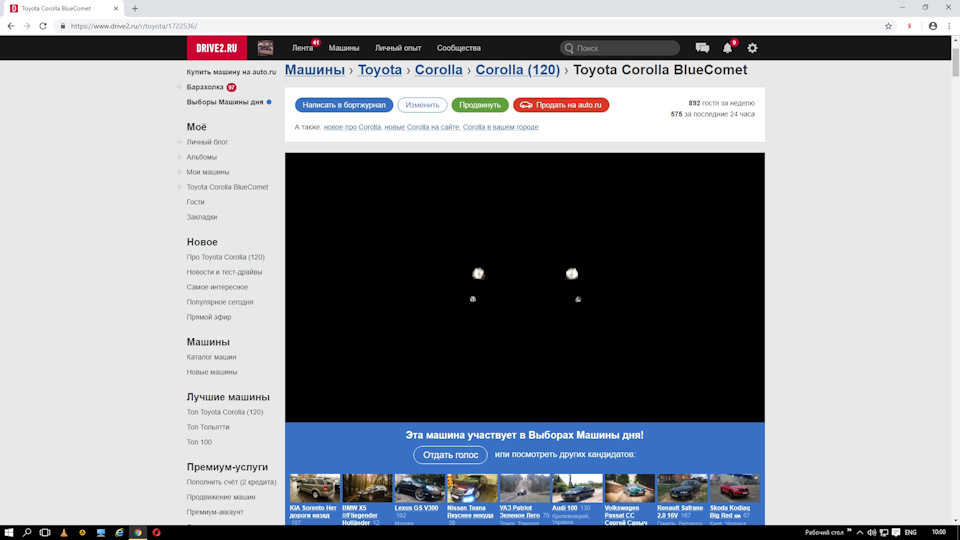Viewport: 960px width, 540px height.
Task: Click the green Продвинуть button
Action: click(x=480, y=105)
